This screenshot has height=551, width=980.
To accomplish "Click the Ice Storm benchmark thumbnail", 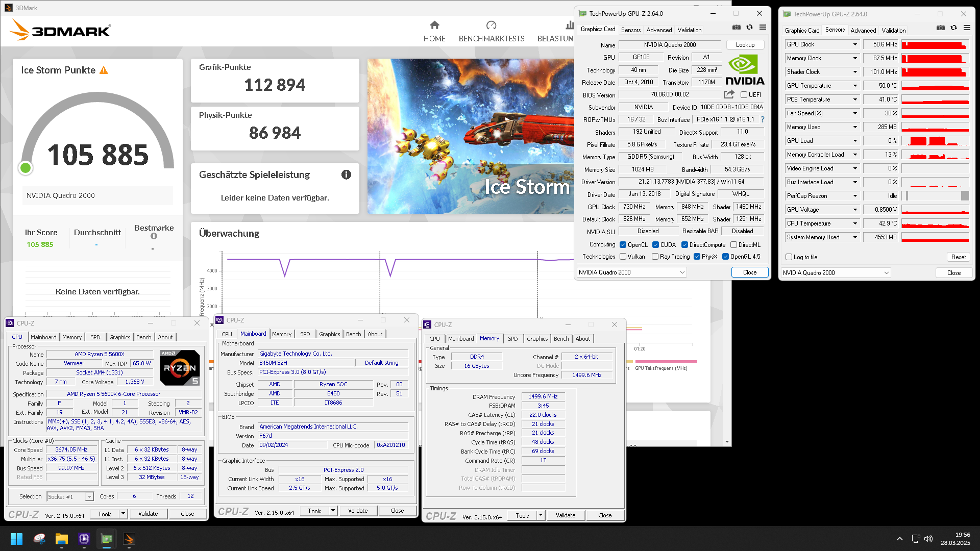I will pyautogui.click(x=471, y=136).
